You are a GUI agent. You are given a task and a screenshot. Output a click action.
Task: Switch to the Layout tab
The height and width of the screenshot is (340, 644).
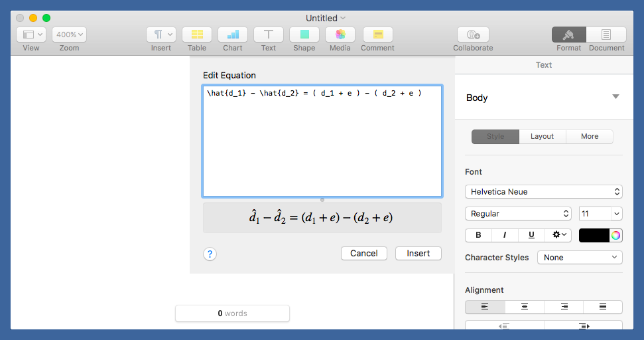(542, 136)
